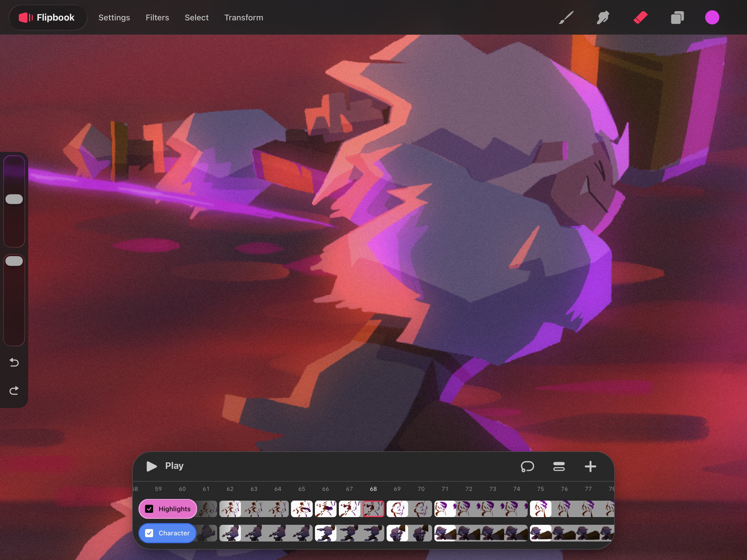Open the Settings menu
This screenshot has height=560, width=747.
(114, 18)
